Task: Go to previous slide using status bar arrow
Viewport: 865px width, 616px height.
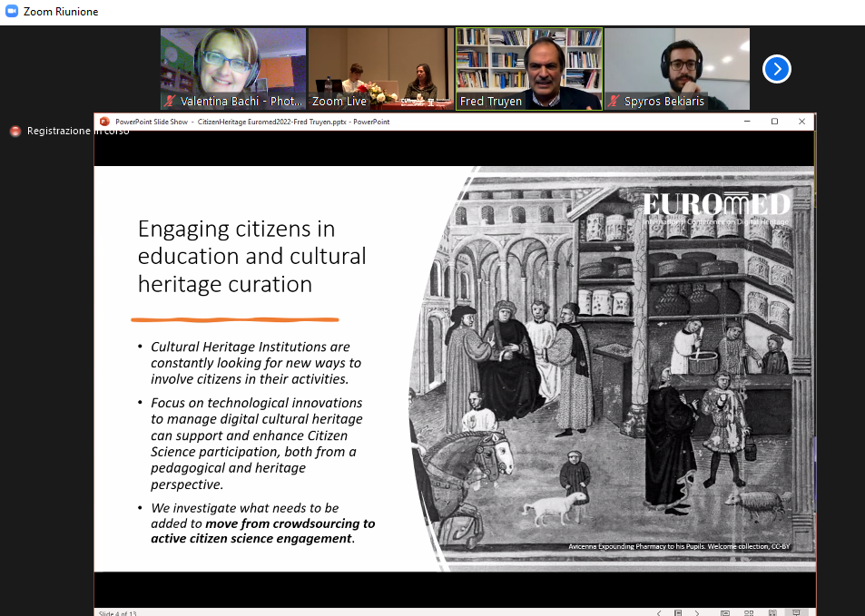Action: 659,612
